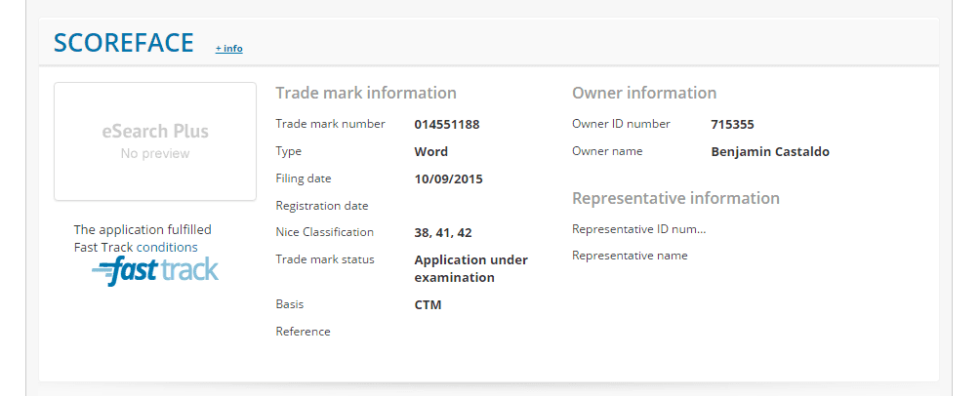Viewport: 980px width, 396px height.
Task: Click the Nice Classification value 38, 41, 42
Action: 442,233
